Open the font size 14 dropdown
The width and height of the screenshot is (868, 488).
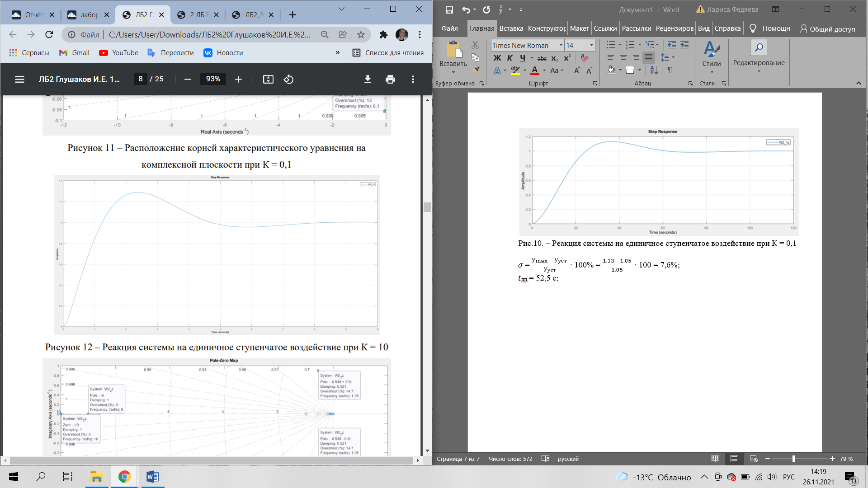pos(591,45)
